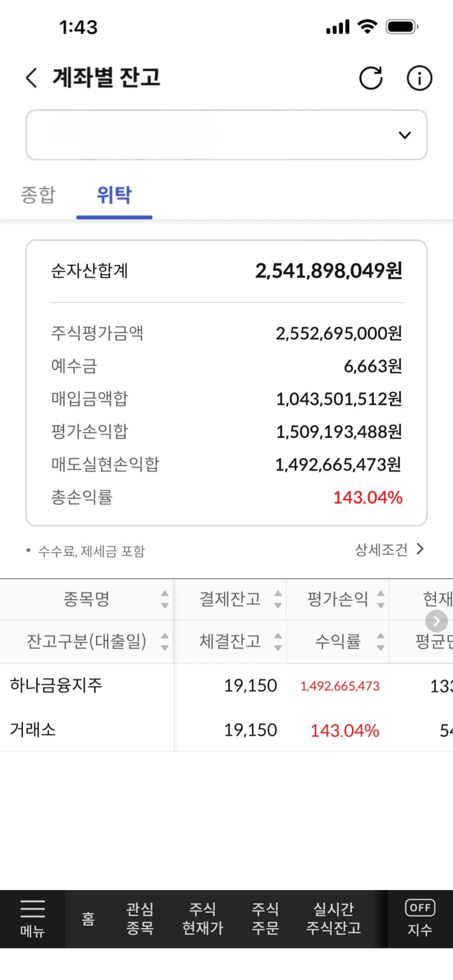Sort by 종목명 column arrows
The image size is (453, 980).
[x=165, y=599]
